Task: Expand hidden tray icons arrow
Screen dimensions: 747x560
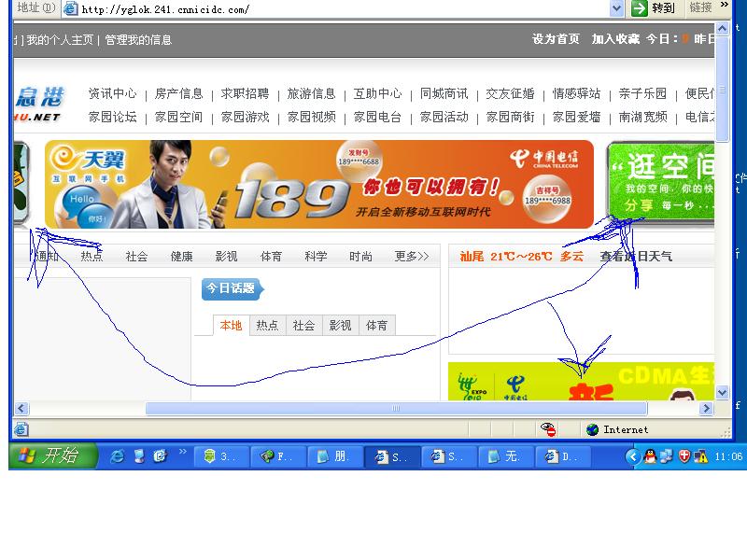Action: pos(633,456)
